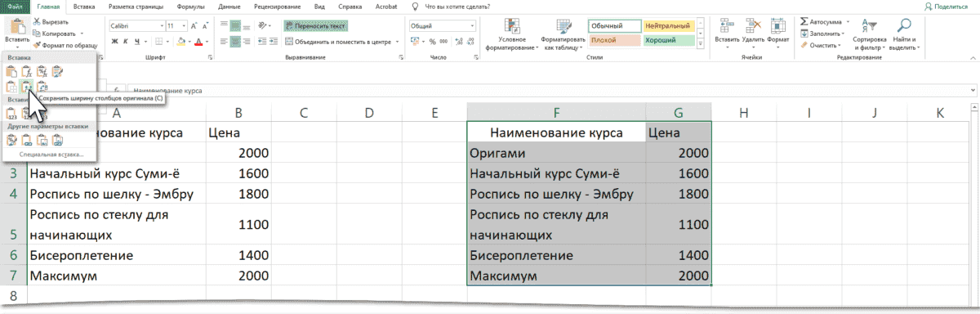Open the Calibri font name dropdown
The height and width of the screenshot is (314, 980).
162,26
